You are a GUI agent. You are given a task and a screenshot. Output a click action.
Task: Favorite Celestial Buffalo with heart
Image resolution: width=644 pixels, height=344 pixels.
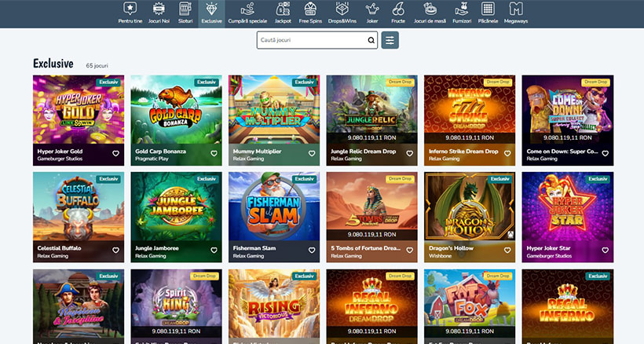(x=115, y=251)
